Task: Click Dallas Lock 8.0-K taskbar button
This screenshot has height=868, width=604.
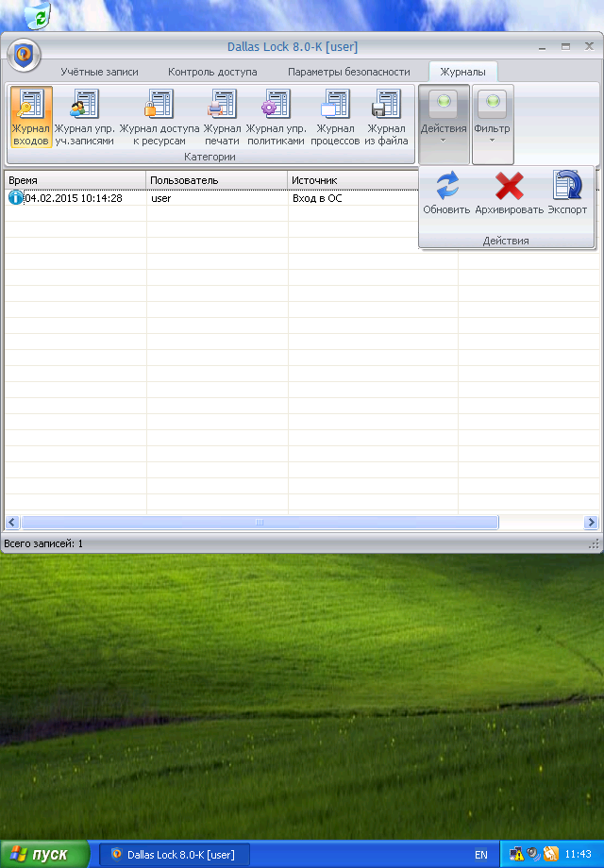Action: click(x=174, y=855)
